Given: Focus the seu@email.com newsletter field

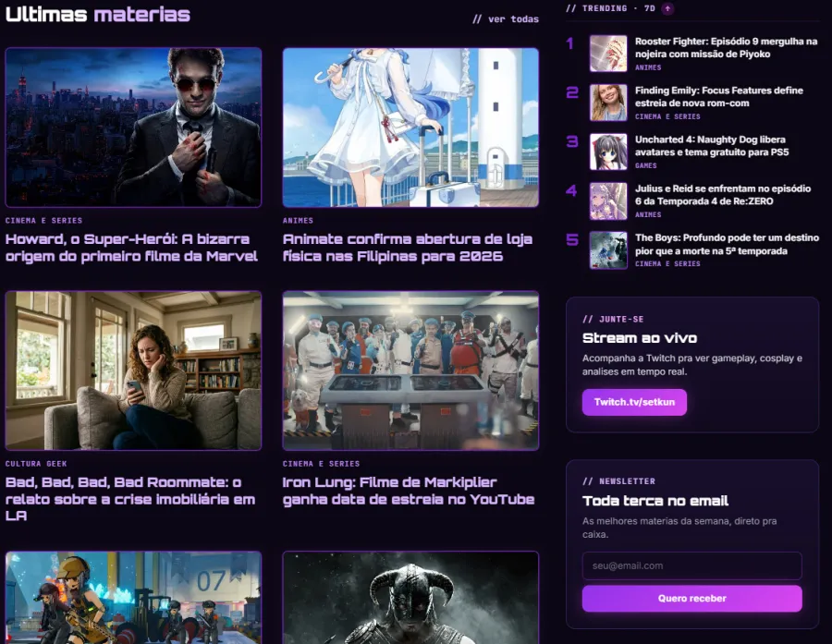Looking at the screenshot, I should tap(691, 566).
